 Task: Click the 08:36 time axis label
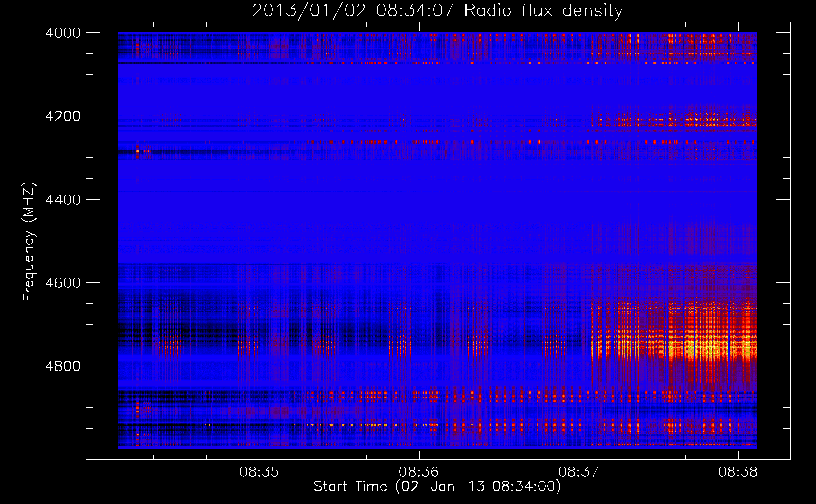(419, 472)
